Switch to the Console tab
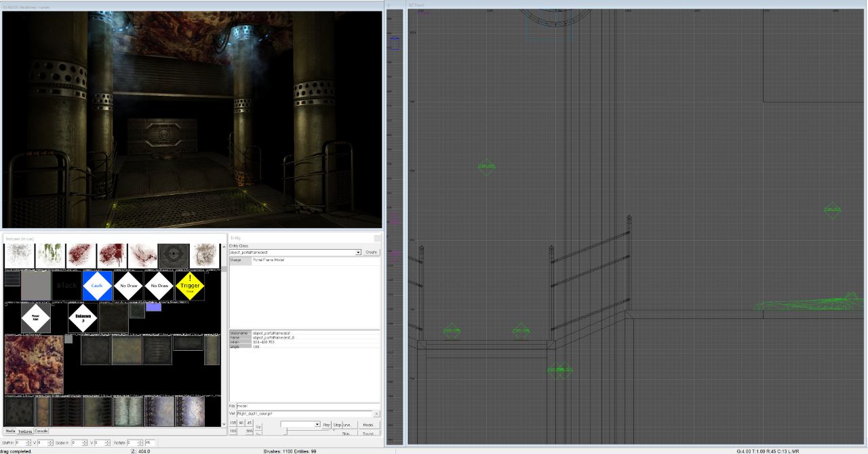 (x=41, y=431)
